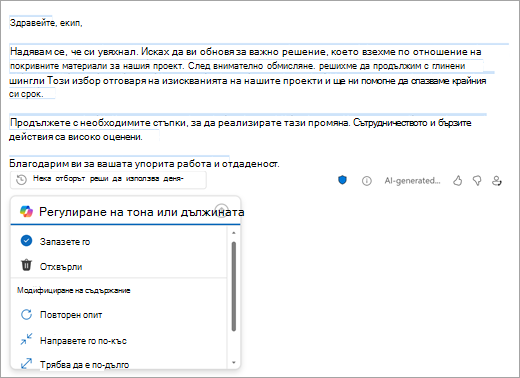Click the AI-generated label text
Image resolution: width=520 pixels, height=378 pixels.
(412, 181)
